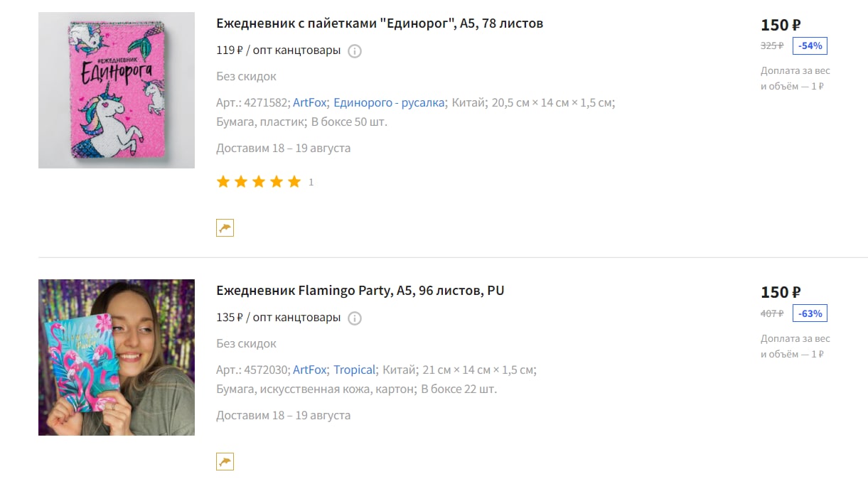Click the crossed-out 407 ₽ old price
868x479 pixels.
772,313
